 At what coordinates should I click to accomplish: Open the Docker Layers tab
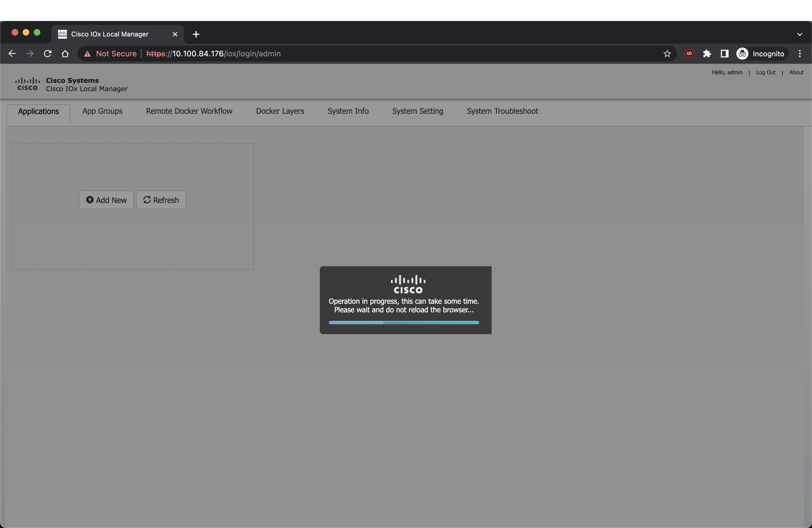[x=280, y=111]
